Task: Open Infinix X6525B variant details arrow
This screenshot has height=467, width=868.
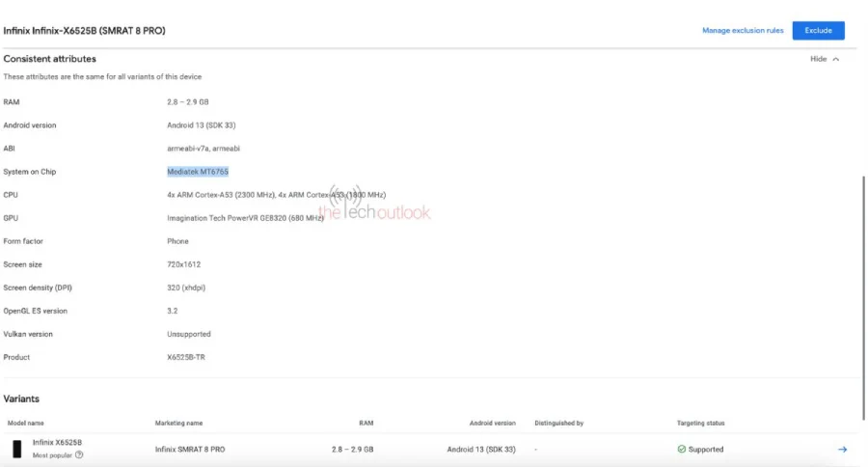Action: tap(842, 450)
